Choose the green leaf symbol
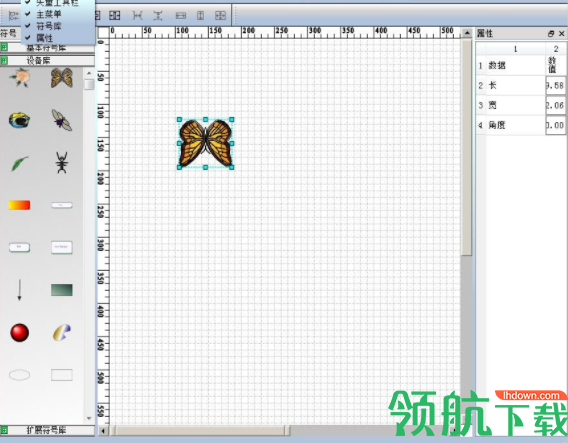Screen dimensions: 568x443 point(20,163)
